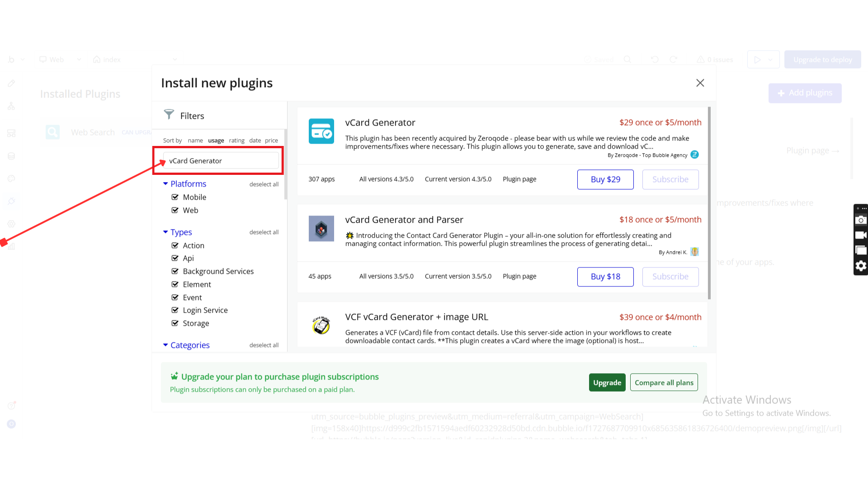Sort plugins by price
Viewport: 868px width, 488px height.
[x=271, y=141]
